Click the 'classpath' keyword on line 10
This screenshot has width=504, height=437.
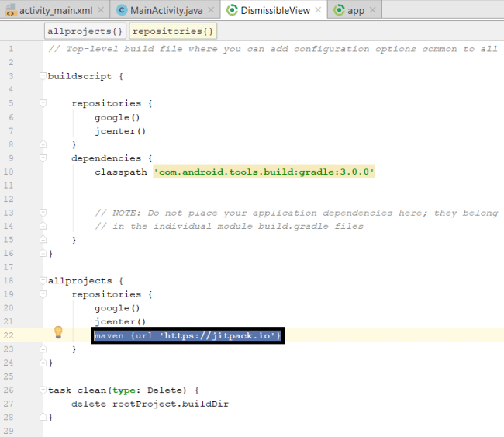121,172
